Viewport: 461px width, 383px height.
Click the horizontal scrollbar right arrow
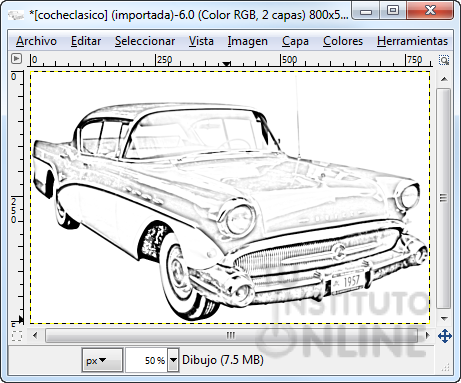tap(428, 335)
